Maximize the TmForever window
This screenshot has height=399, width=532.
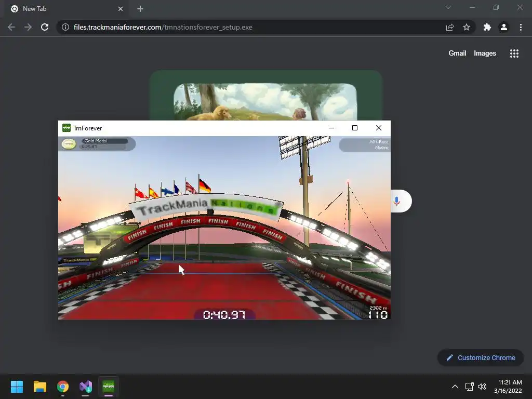pyautogui.click(x=354, y=128)
